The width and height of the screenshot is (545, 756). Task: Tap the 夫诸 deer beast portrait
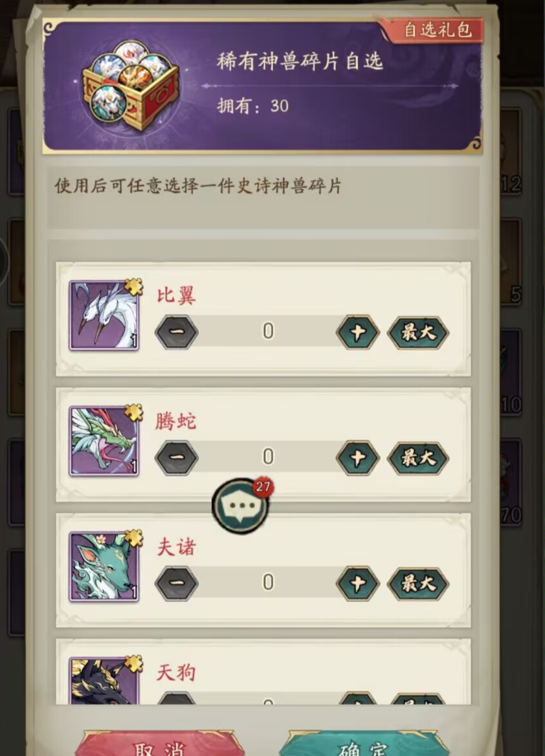104,567
